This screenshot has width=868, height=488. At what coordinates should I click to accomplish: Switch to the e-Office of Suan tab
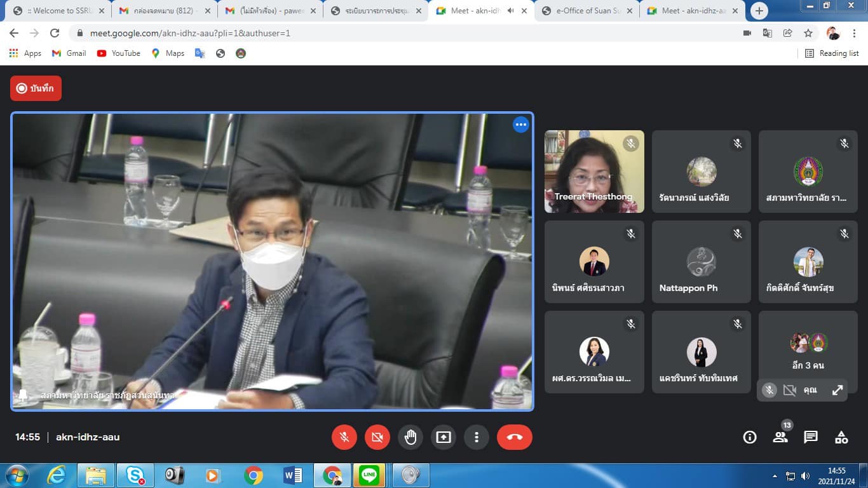click(585, 11)
